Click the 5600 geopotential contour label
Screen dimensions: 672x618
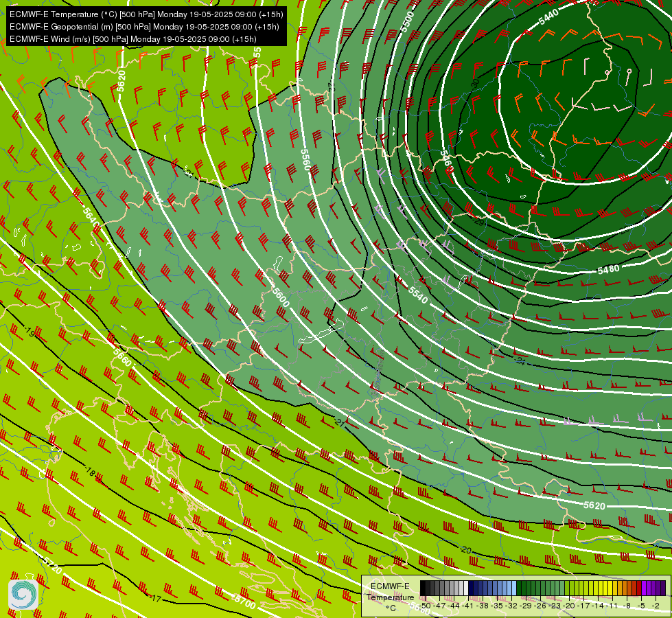pos(281,297)
